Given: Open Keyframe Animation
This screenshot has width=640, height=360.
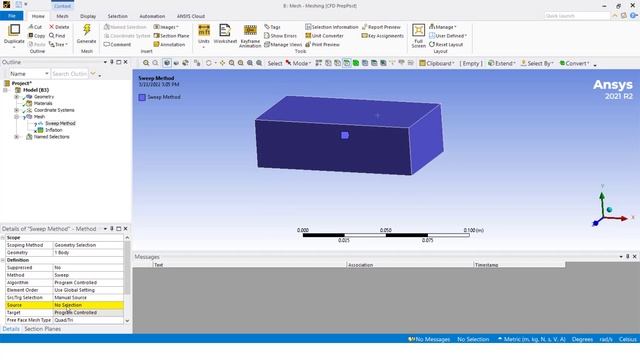Looking at the screenshot, I should (x=250, y=36).
